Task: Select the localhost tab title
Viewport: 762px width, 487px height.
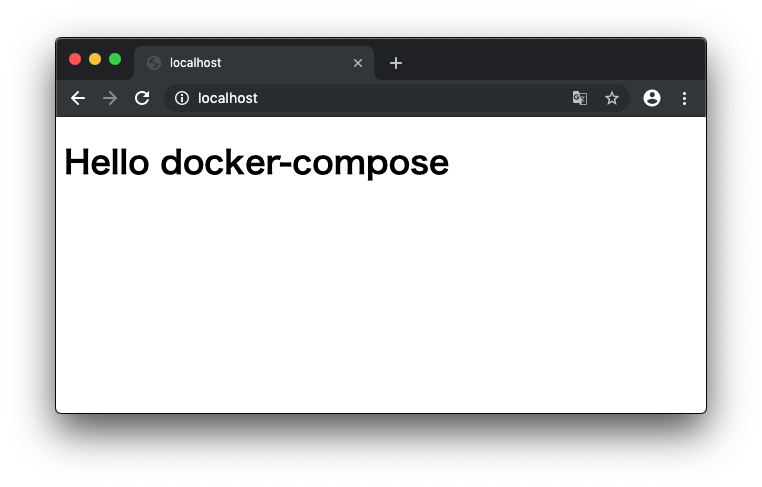Action: coord(195,63)
